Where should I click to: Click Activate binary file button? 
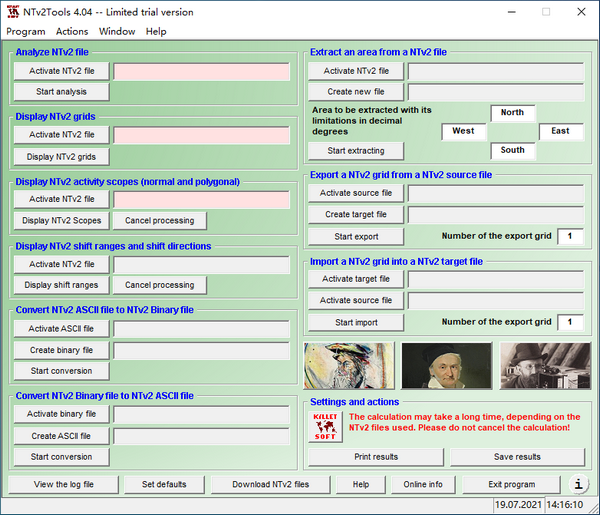tap(62, 414)
